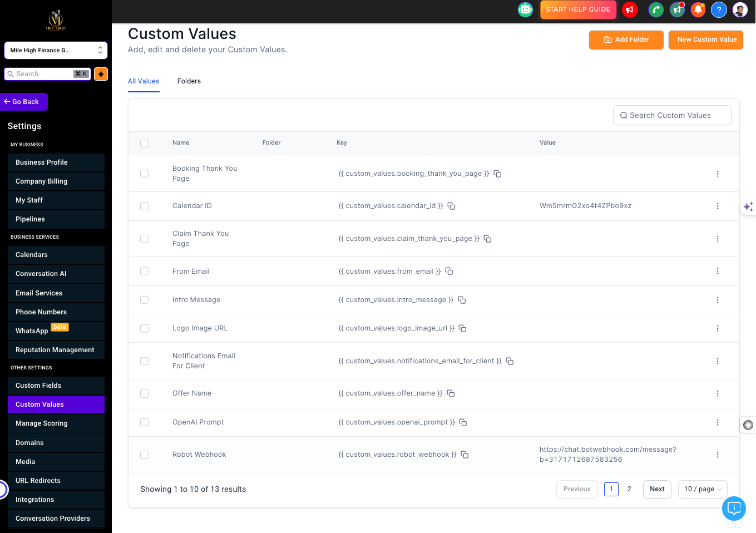Image resolution: width=756 pixels, height=533 pixels.
Task: Switch to the Folders tab
Action: (x=189, y=81)
